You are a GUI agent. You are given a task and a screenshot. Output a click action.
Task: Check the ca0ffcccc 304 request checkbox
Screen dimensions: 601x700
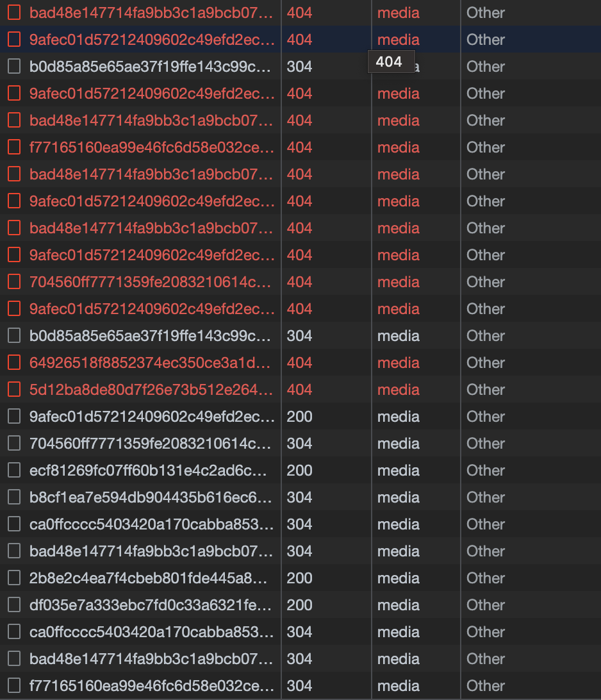13,524
